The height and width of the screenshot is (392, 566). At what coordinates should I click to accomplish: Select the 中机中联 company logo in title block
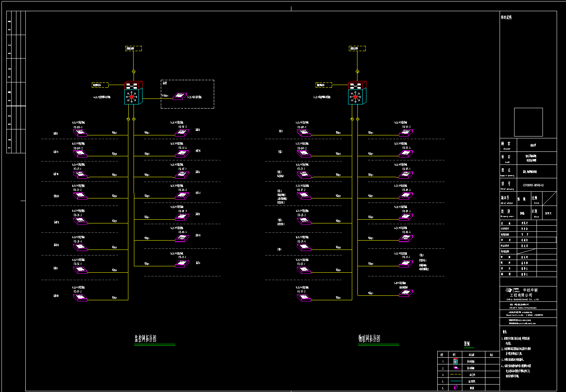509,290
